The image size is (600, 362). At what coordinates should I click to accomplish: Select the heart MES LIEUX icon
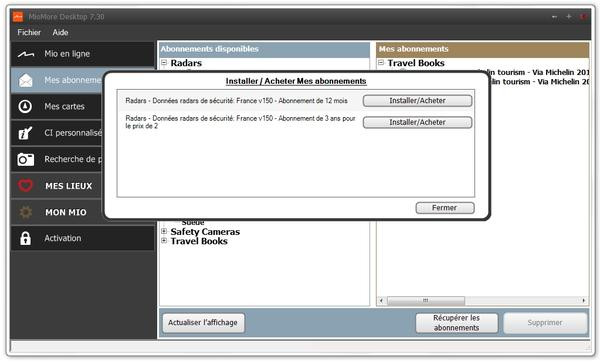point(26,186)
